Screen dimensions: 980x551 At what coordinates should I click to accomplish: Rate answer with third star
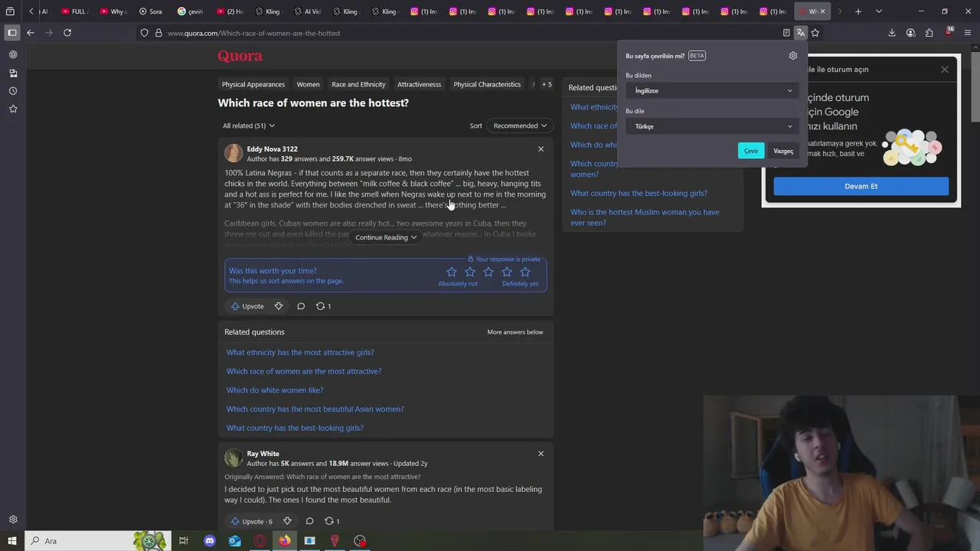click(488, 272)
